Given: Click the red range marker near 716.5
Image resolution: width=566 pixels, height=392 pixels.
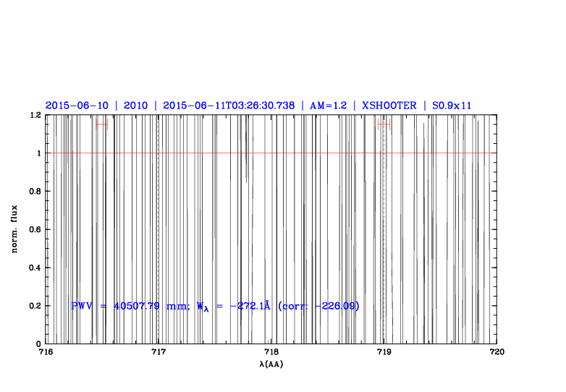Looking at the screenshot, I should point(101,124).
